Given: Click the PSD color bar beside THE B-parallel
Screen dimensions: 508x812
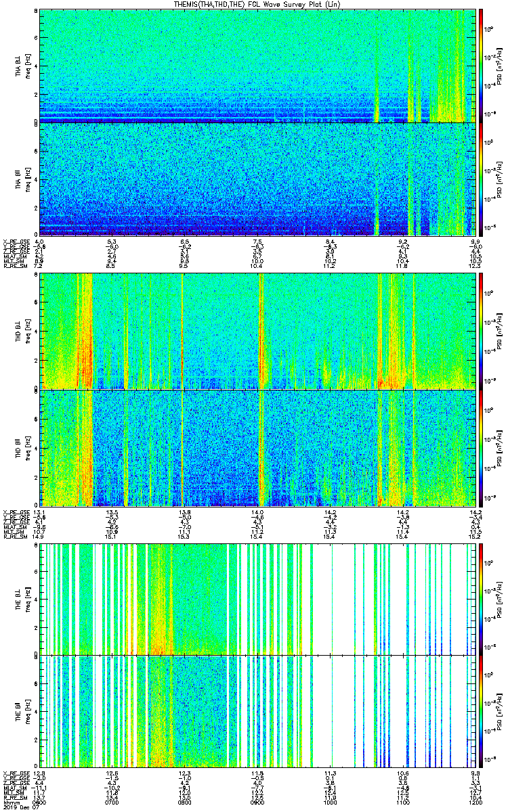Looking at the screenshot, I should (482, 712).
